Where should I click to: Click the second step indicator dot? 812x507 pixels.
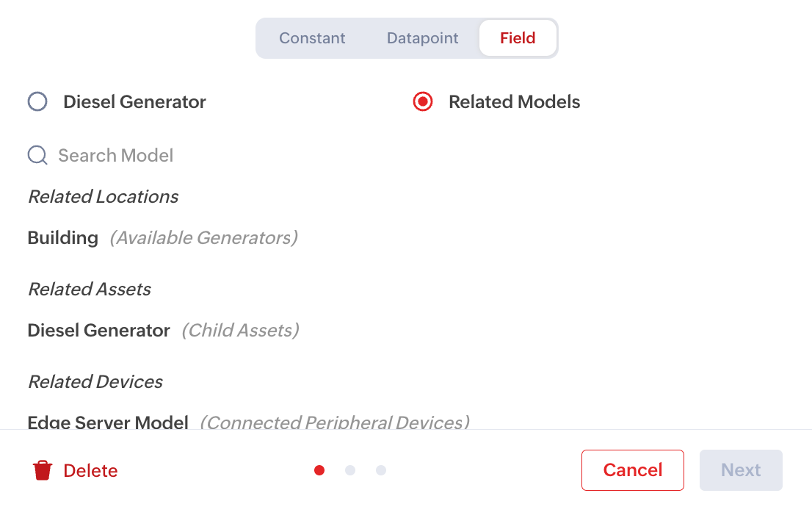tap(350, 470)
